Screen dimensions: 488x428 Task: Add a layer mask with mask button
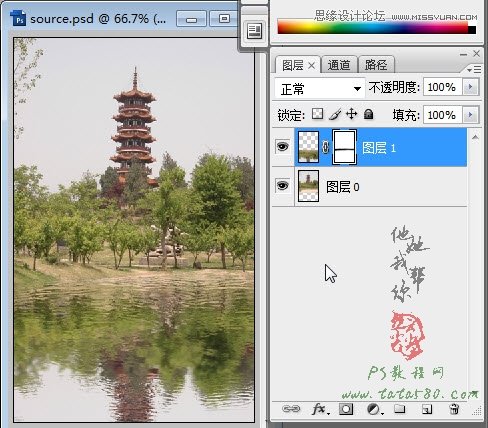coord(346,409)
